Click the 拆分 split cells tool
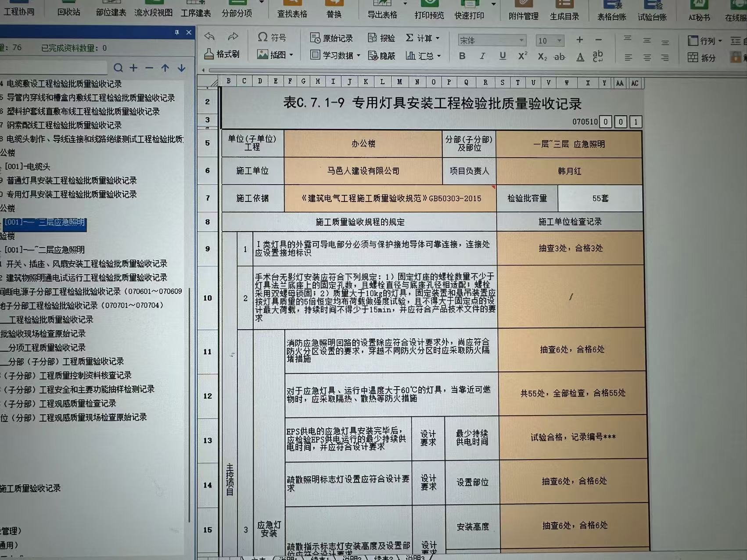This screenshot has width=747, height=560. click(x=702, y=57)
